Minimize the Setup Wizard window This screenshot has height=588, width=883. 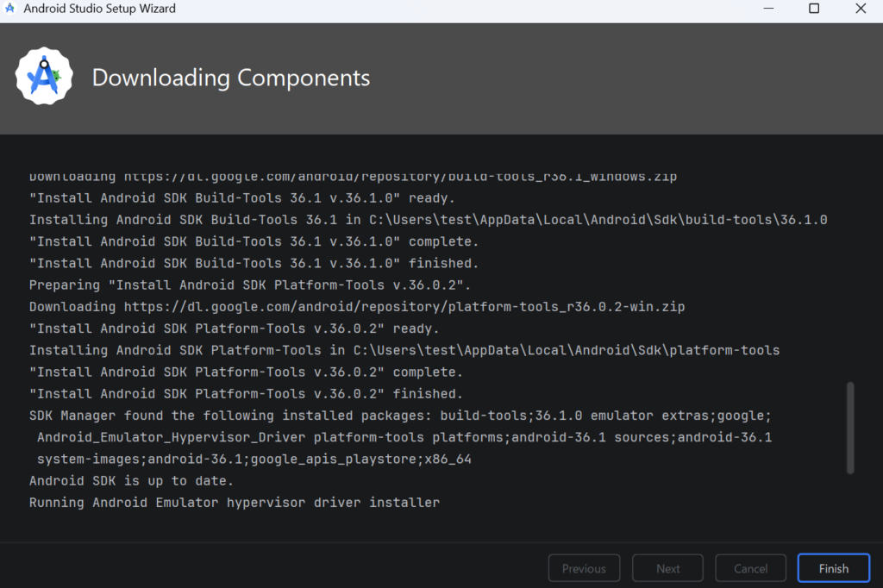[767, 9]
